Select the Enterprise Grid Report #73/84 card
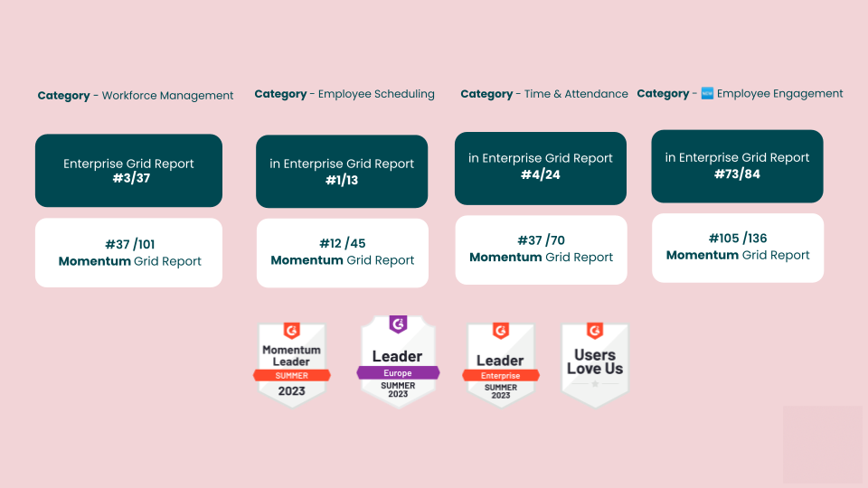The width and height of the screenshot is (868, 488). point(737,166)
